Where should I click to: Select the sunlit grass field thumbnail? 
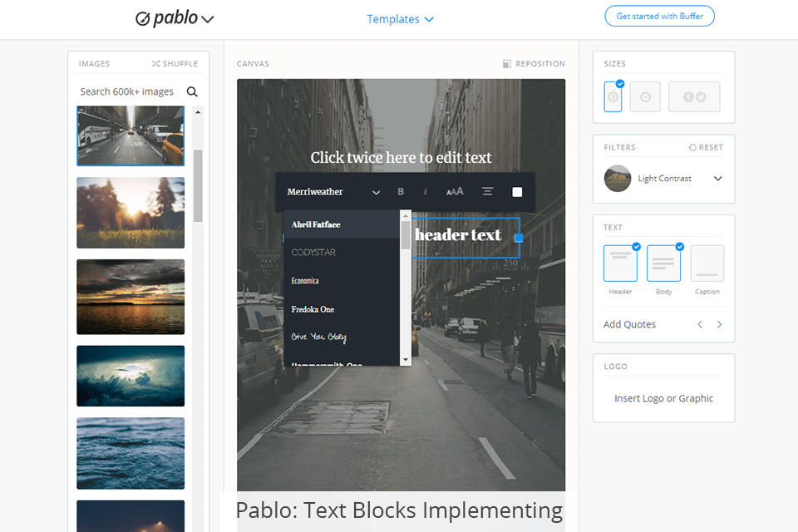[131, 213]
